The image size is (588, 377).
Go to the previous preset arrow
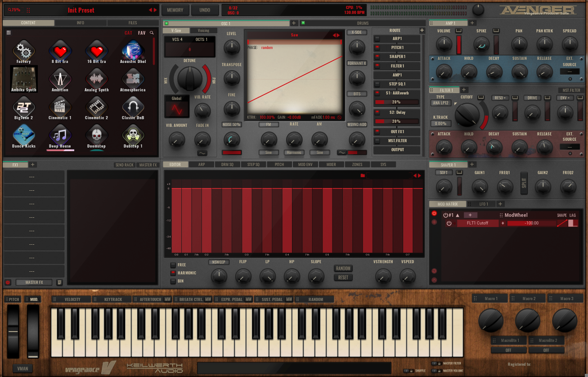[x=151, y=10]
